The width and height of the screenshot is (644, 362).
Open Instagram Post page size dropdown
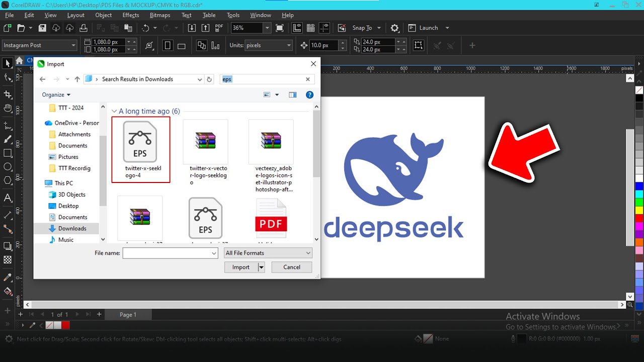[73, 46]
